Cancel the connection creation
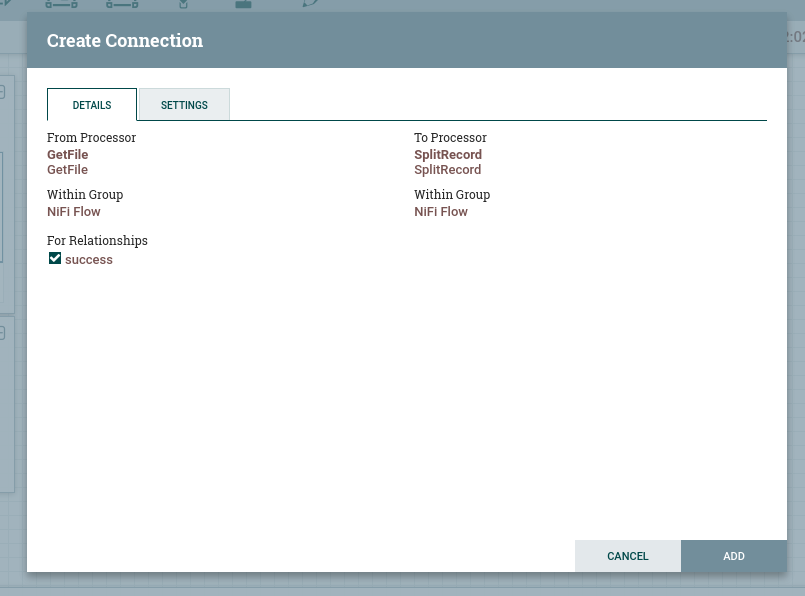 pos(627,556)
